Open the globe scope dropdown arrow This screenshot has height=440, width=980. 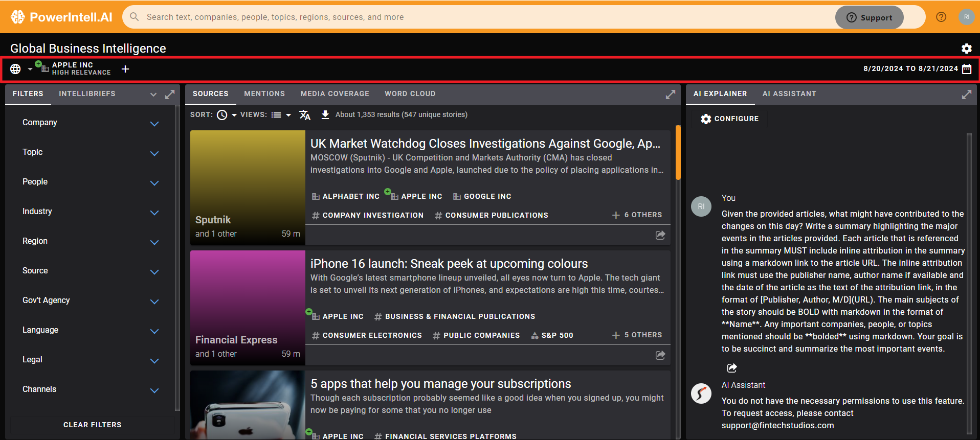tap(30, 69)
